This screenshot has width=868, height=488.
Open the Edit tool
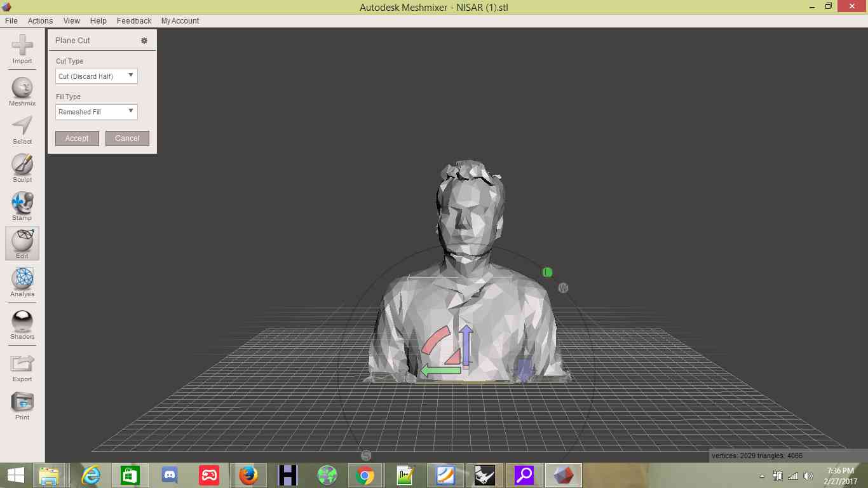[x=22, y=244]
